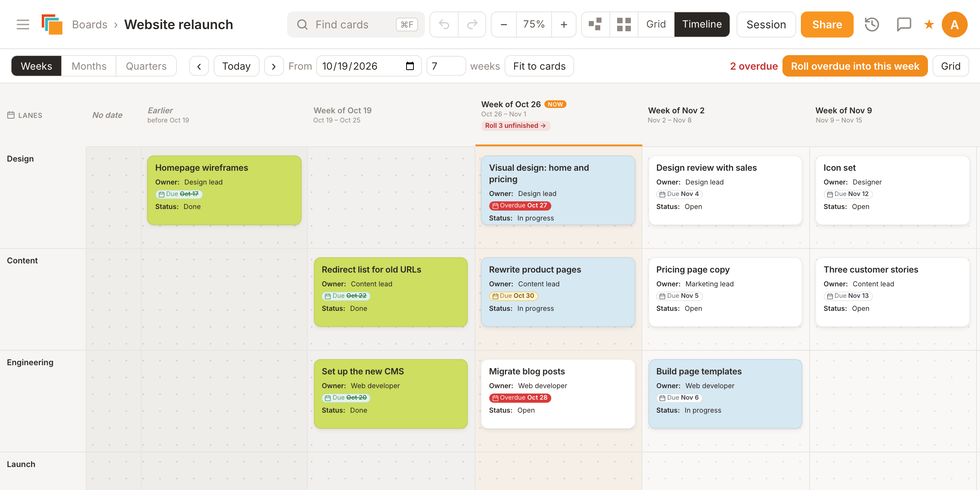
Task: Switch to the four-squares tile layout icon
Action: click(624, 24)
